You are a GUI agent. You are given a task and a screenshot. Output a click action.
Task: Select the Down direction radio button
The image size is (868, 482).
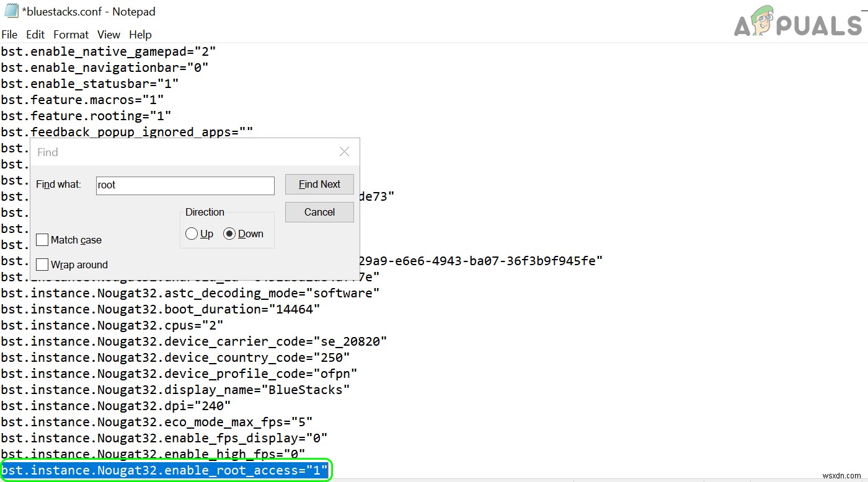pos(229,234)
